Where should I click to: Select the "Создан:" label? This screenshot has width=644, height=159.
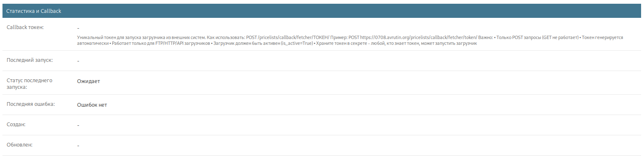[x=16, y=124]
